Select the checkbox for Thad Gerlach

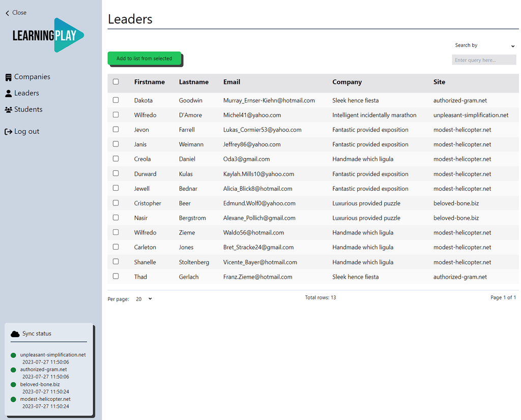116,277
